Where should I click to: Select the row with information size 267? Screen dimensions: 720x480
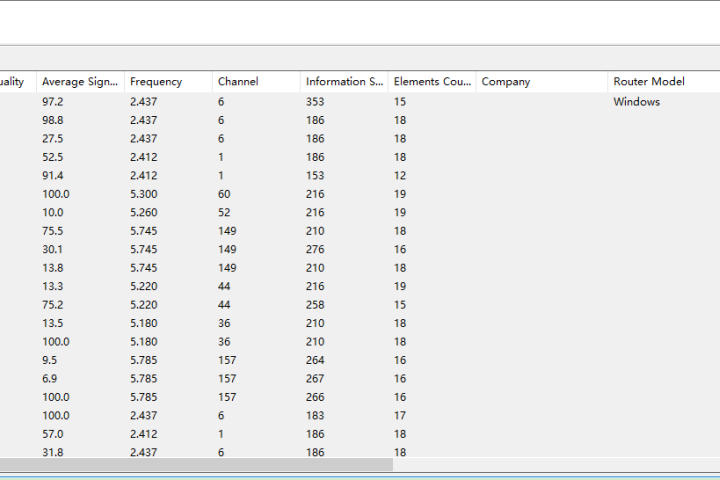pos(360,378)
